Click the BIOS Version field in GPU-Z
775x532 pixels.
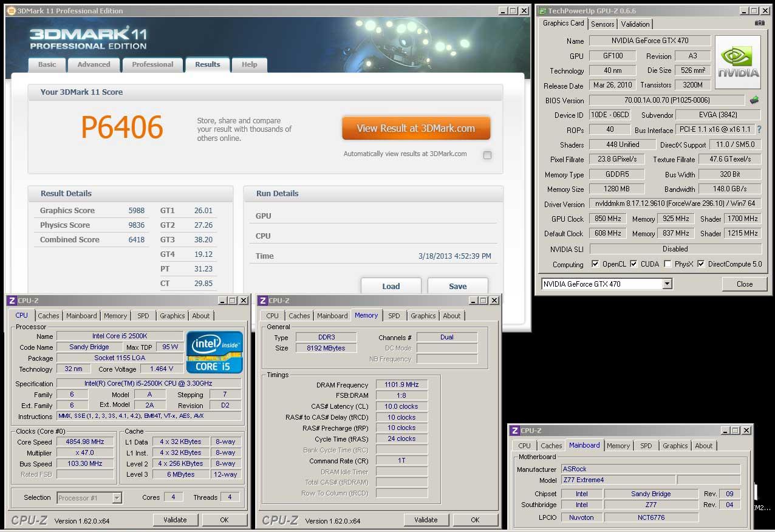click(x=667, y=100)
